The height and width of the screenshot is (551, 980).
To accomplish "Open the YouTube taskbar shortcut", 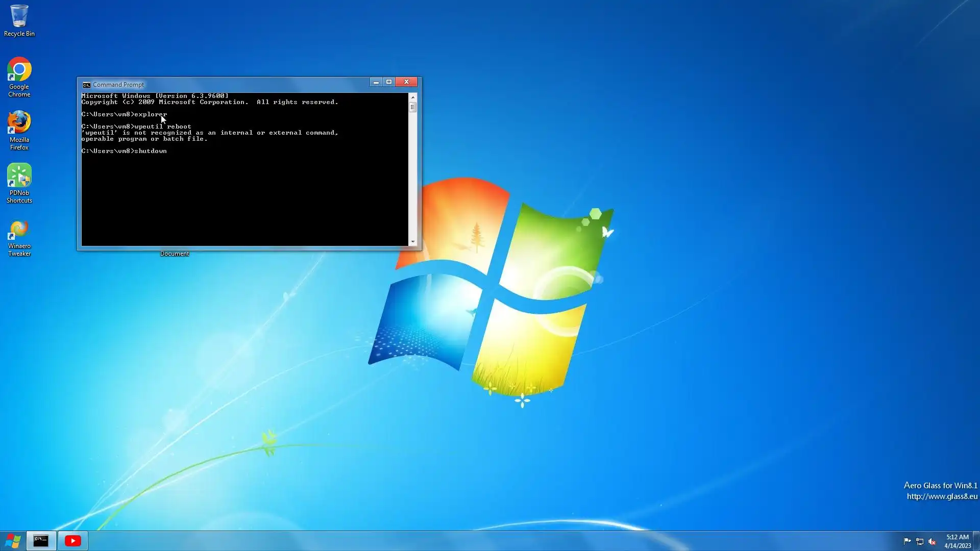I will (72, 541).
